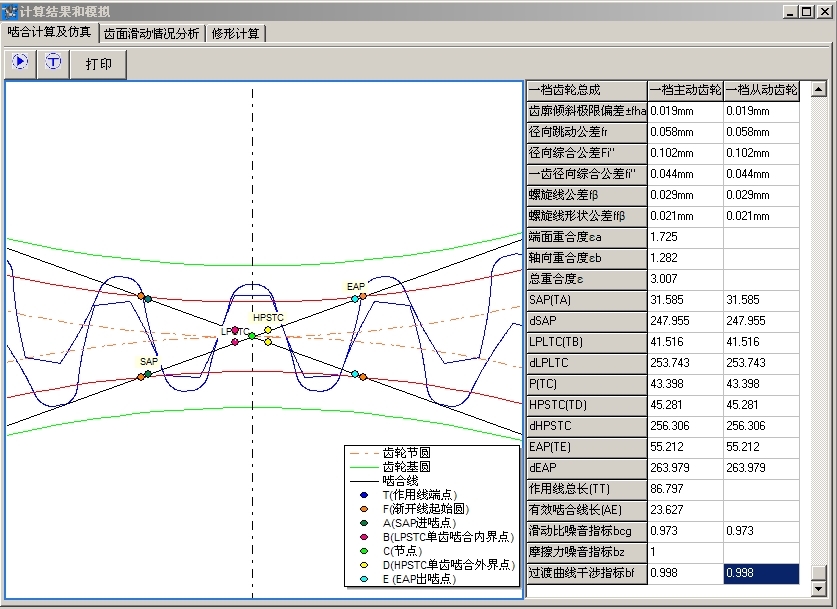
Task: Select the 一档主动齿轮 column header
Action: pos(685,90)
